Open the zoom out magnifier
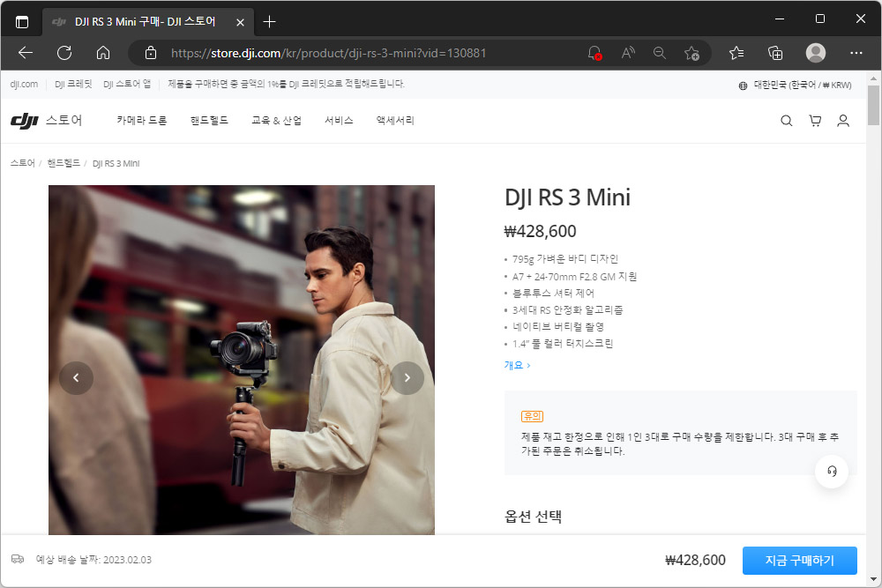Viewport: 882px width, 588px height. [x=659, y=53]
